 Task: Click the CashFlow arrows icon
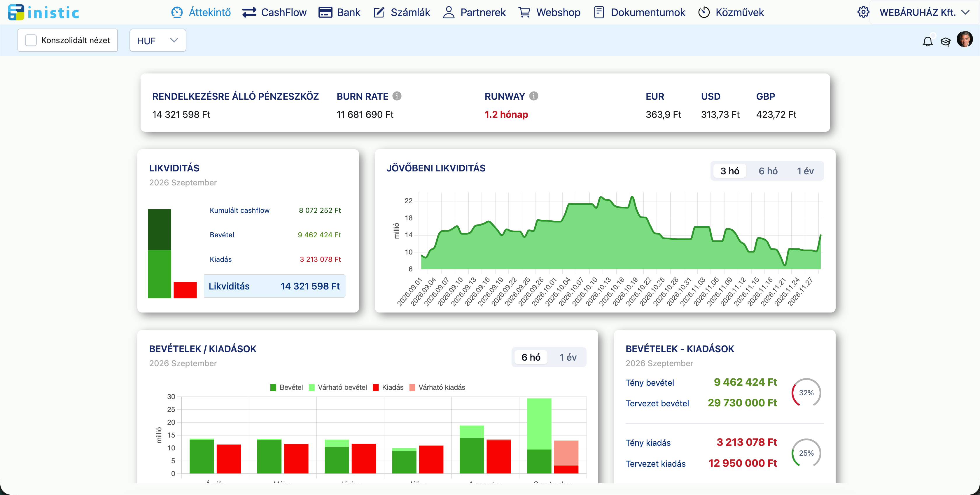click(250, 13)
